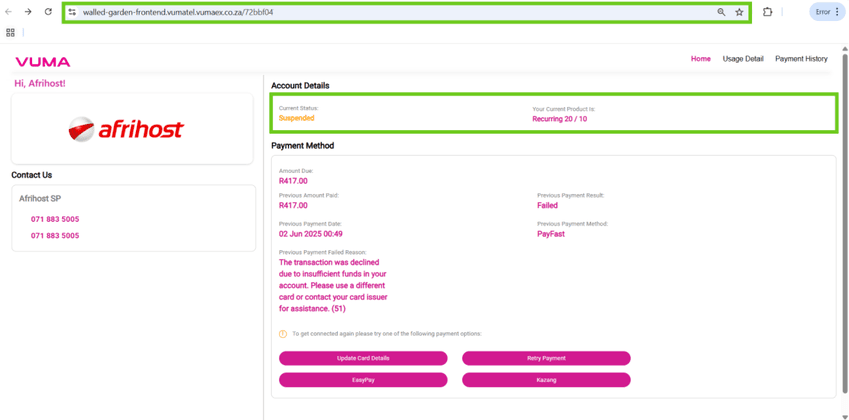Bookmark this page with the star icon

click(740, 12)
